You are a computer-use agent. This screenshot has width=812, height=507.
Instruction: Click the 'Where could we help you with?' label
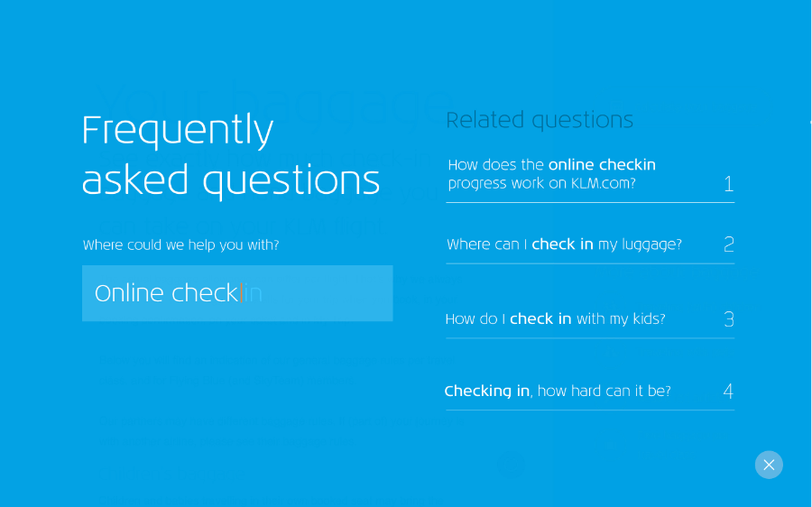point(180,244)
